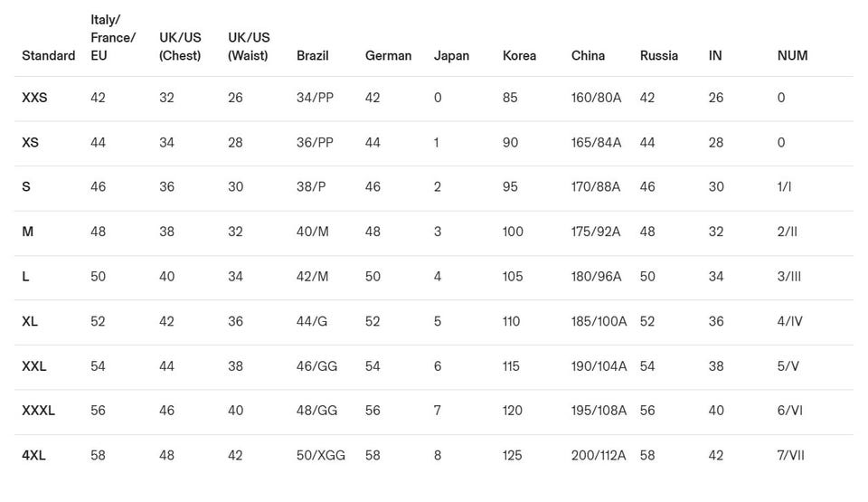Viewport: 868px width, 502px height.
Task: Select the 4XL row label
Action: (33, 456)
